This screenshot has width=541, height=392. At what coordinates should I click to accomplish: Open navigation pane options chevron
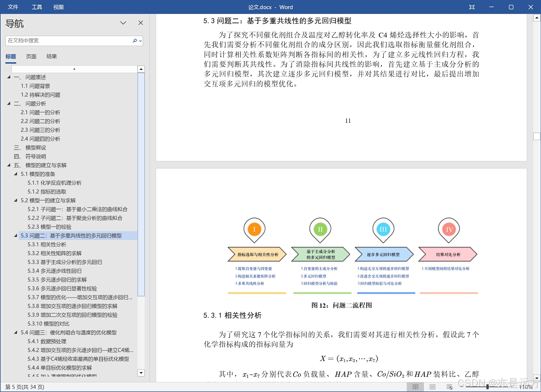click(123, 23)
